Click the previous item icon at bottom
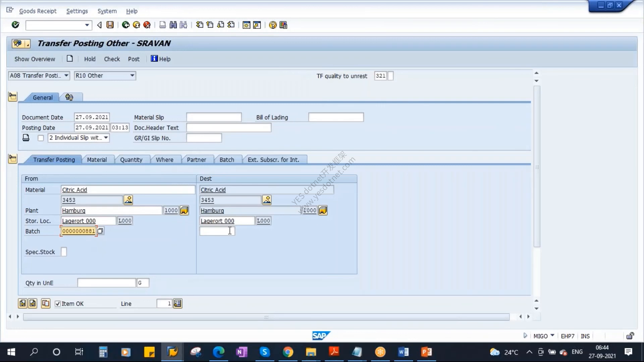 [22, 303]
